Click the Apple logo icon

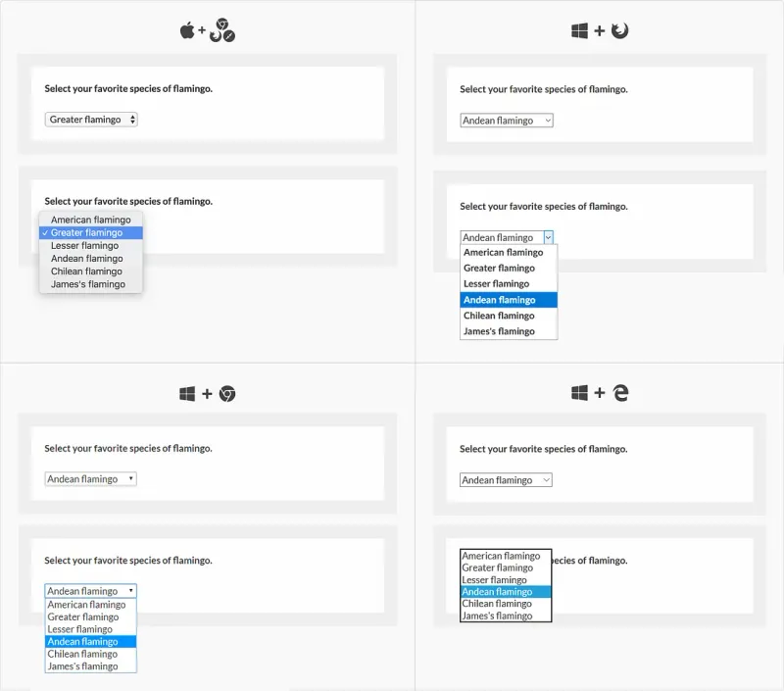[187, 30]
